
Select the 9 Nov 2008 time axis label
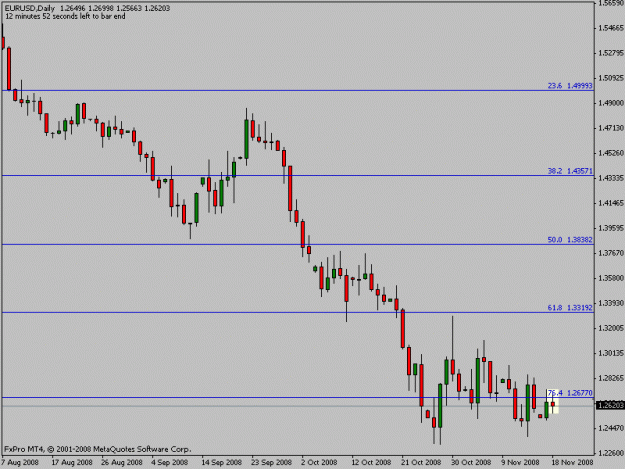click(521, 463)
